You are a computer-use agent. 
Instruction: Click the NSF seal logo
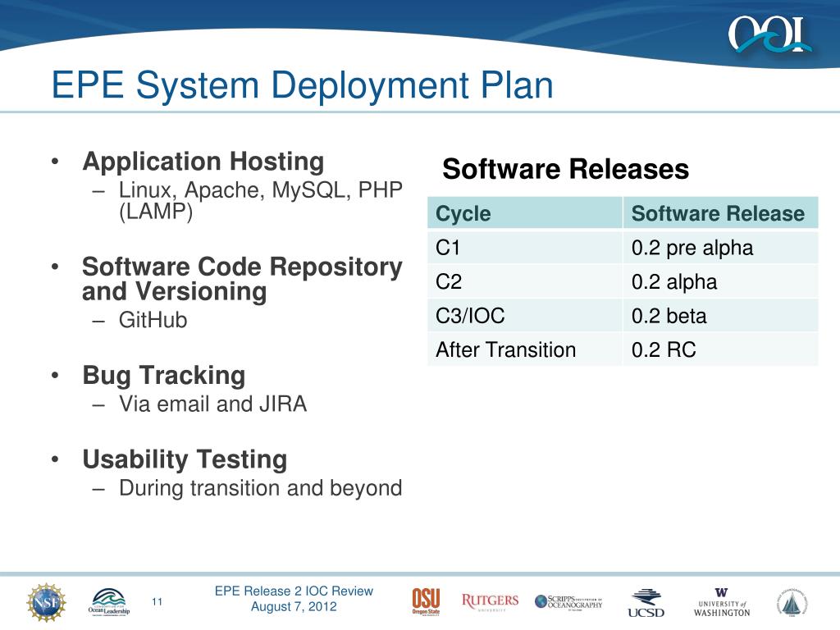[47, 603]
